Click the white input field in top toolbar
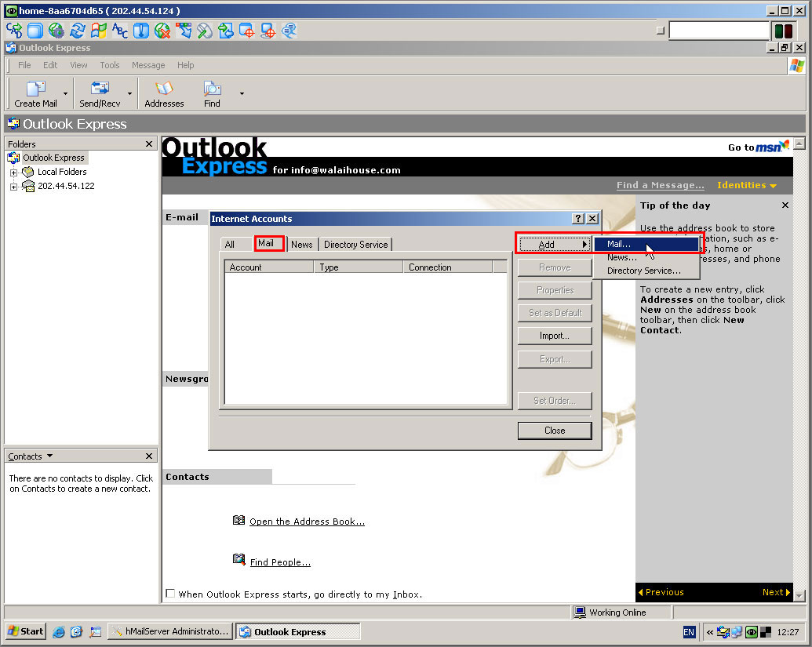This screenshot has height=647, width=812. (719, 31)
